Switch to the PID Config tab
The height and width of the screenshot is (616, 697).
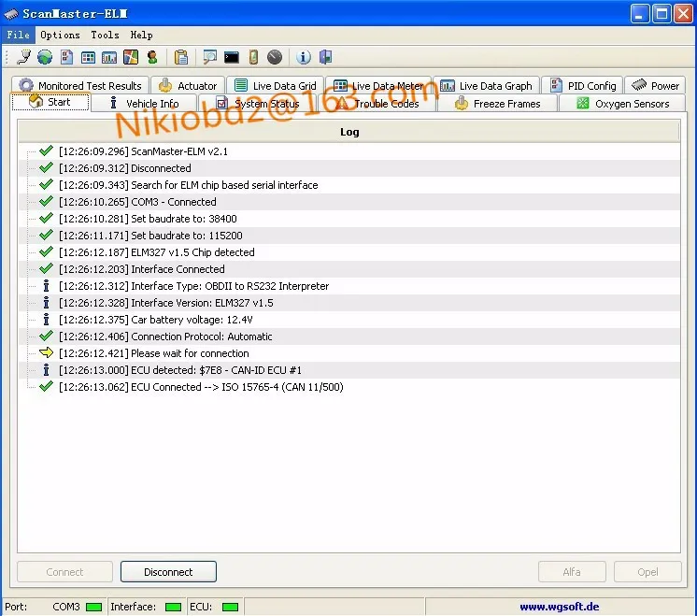[583, 85]
